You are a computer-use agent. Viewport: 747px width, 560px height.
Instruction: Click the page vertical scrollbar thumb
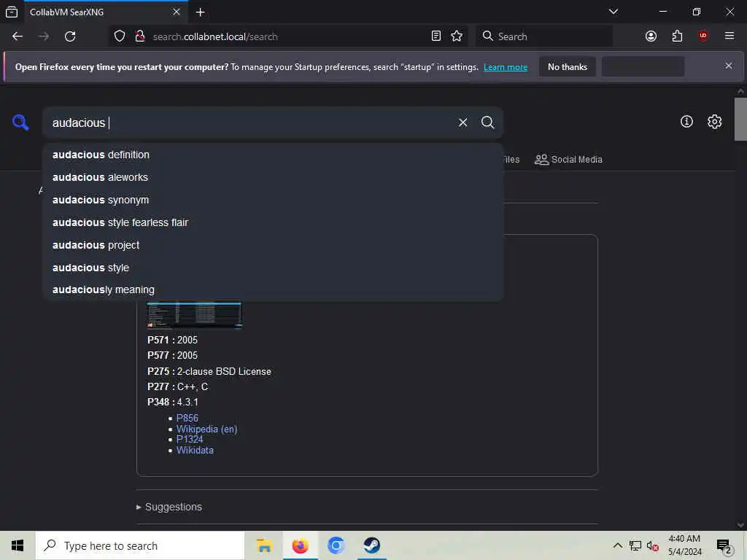[740, 119]
